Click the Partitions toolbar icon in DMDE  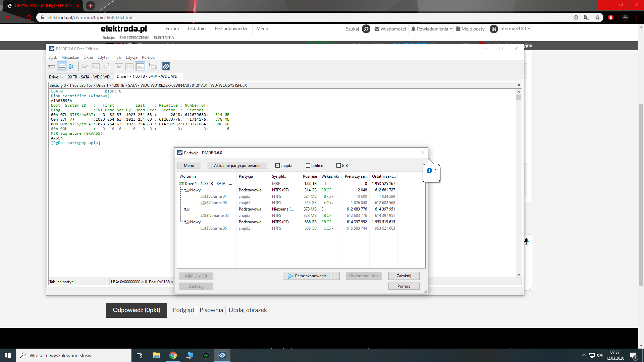(62, 67)
